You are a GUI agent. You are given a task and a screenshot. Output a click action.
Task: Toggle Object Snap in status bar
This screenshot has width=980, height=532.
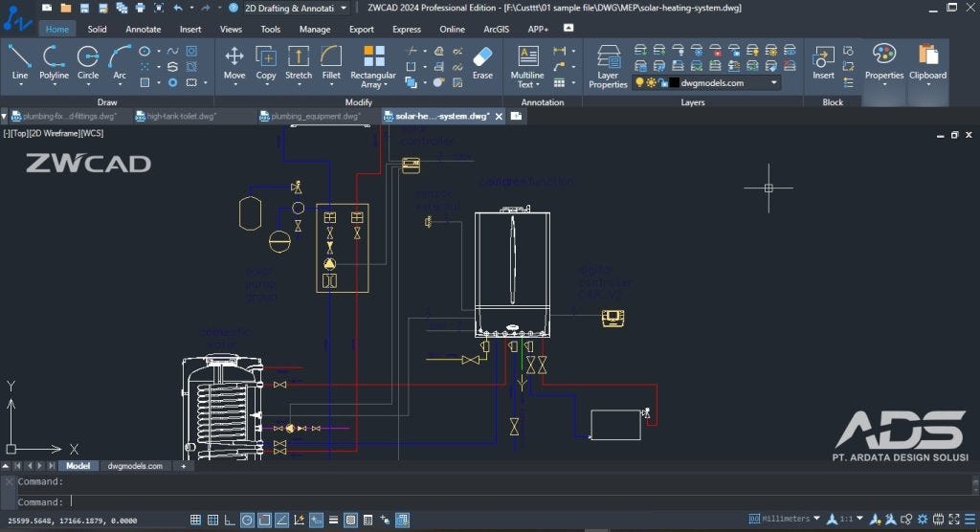(x=264, y=521)
